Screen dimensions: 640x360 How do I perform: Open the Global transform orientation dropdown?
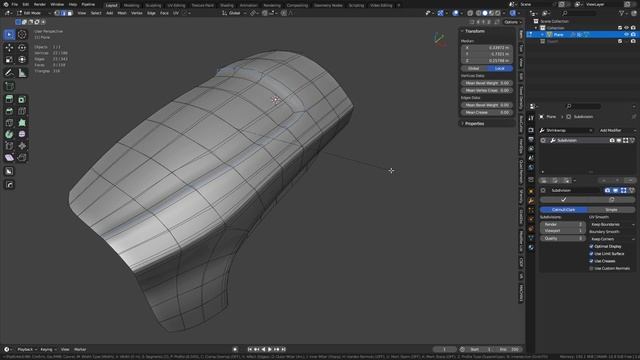[234, 13]
